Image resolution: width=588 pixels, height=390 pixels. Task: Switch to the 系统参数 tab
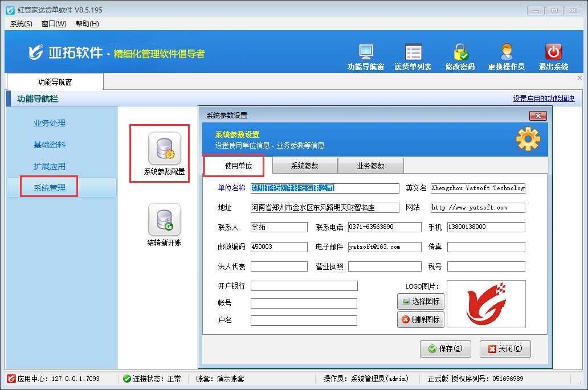305,166
